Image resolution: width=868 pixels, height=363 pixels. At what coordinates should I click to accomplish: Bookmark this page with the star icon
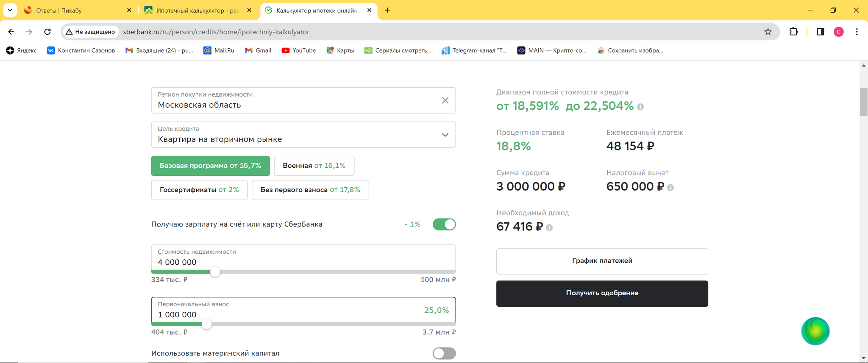(x=768, y=32)
